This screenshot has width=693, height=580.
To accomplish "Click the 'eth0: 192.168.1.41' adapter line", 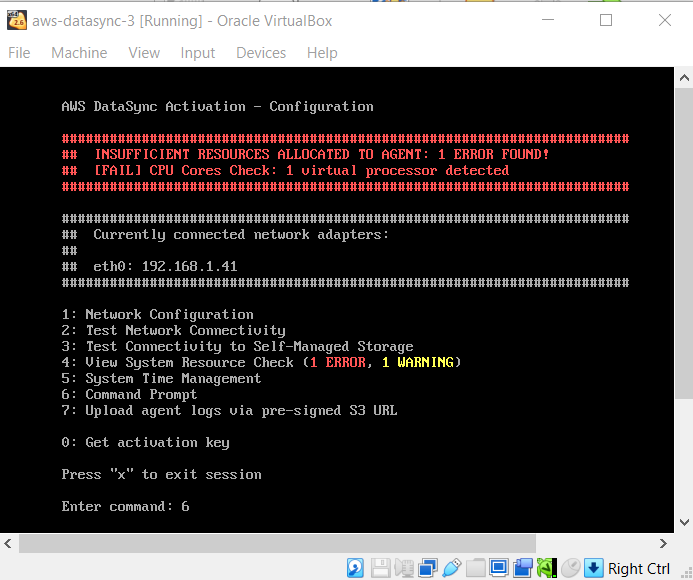I will click(x=165, y=266).
